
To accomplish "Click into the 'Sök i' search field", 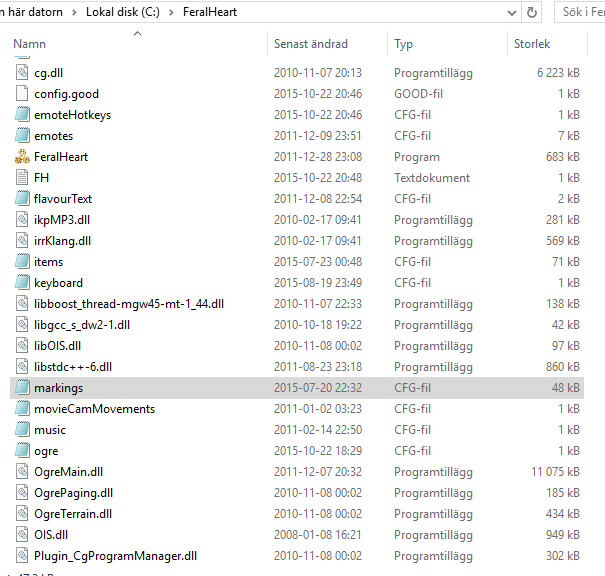I will [x=580, y=12].
